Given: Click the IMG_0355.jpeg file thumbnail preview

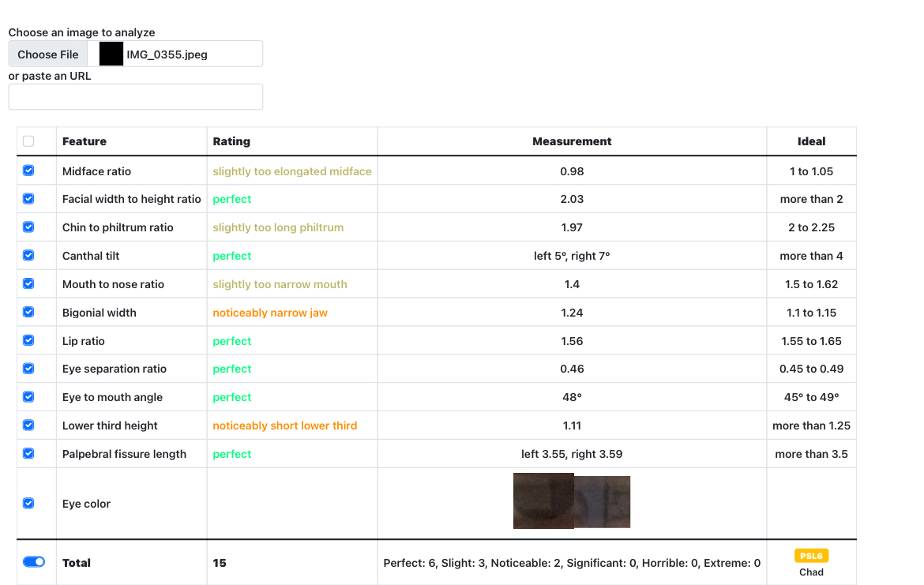Looking at the screenshot, I should click(x=111, y=54).
